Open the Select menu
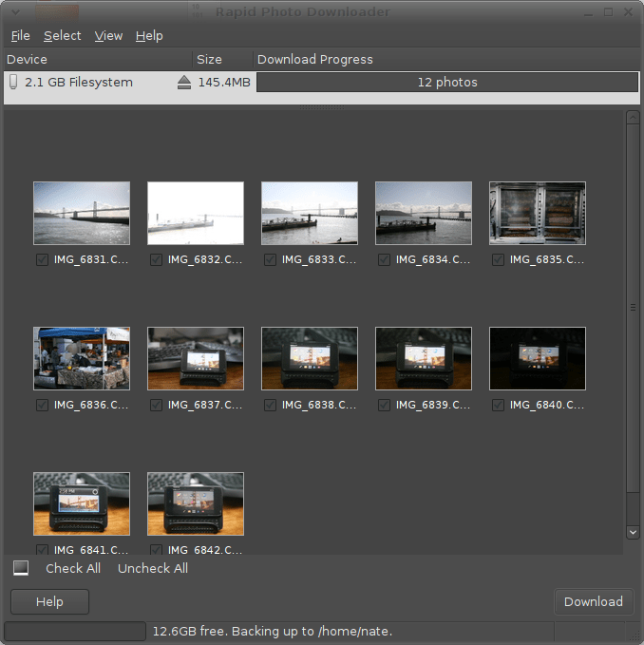 pyautogui.click(x=63, y=36)
